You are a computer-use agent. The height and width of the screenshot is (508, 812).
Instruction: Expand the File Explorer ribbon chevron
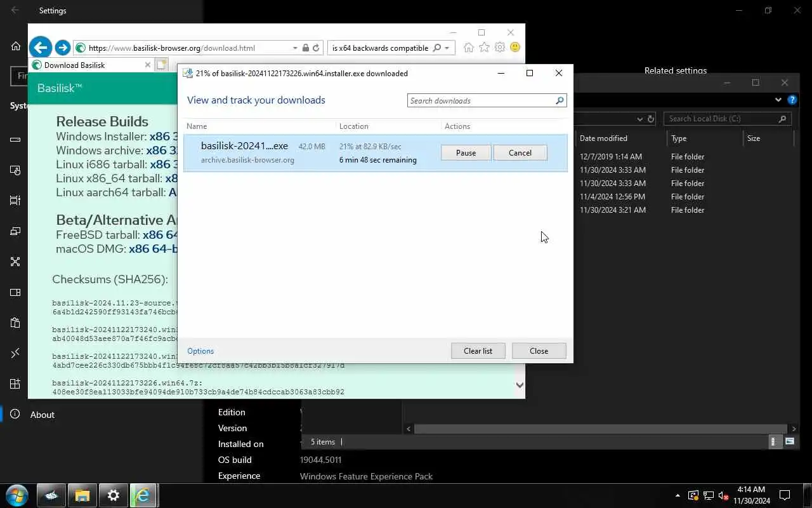pos(778,100)
